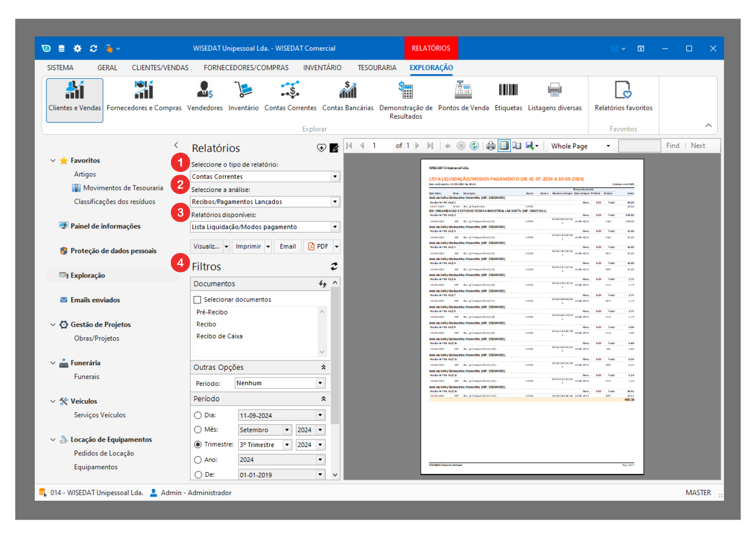
Task: Collapse the Outras Opções section
Action: (324, 367)
